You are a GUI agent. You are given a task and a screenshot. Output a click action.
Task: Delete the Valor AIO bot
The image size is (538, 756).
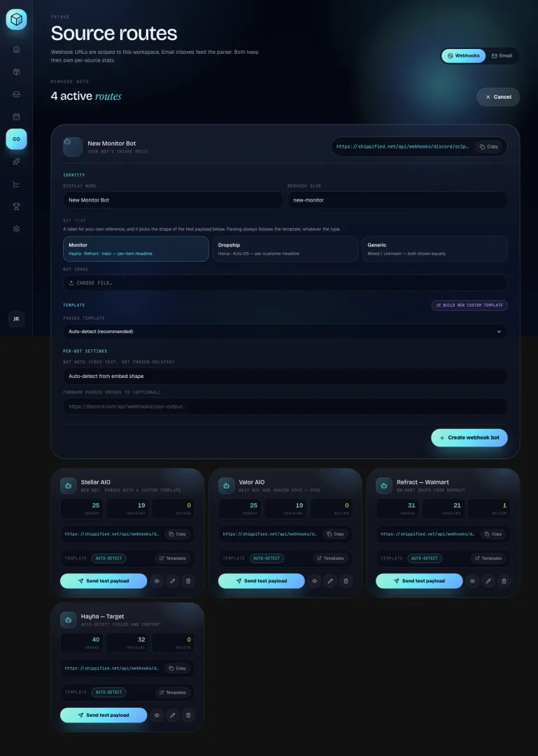[346, 581]
